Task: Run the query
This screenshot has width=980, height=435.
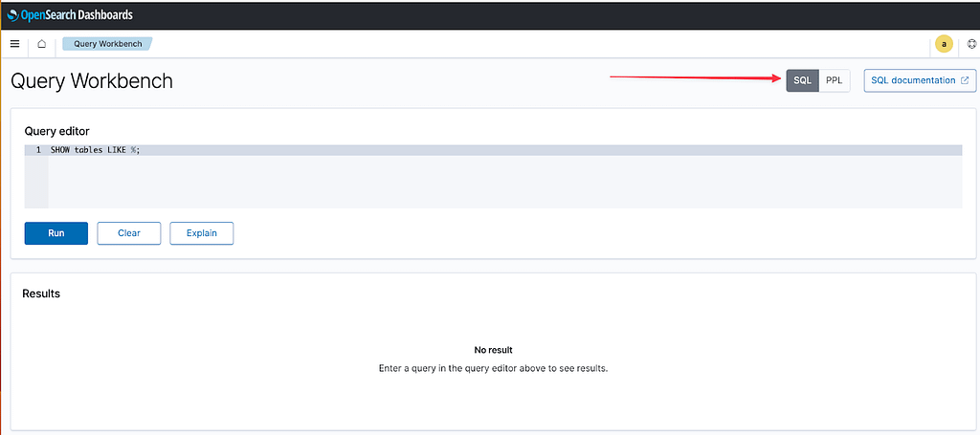Action: (56, 233)
